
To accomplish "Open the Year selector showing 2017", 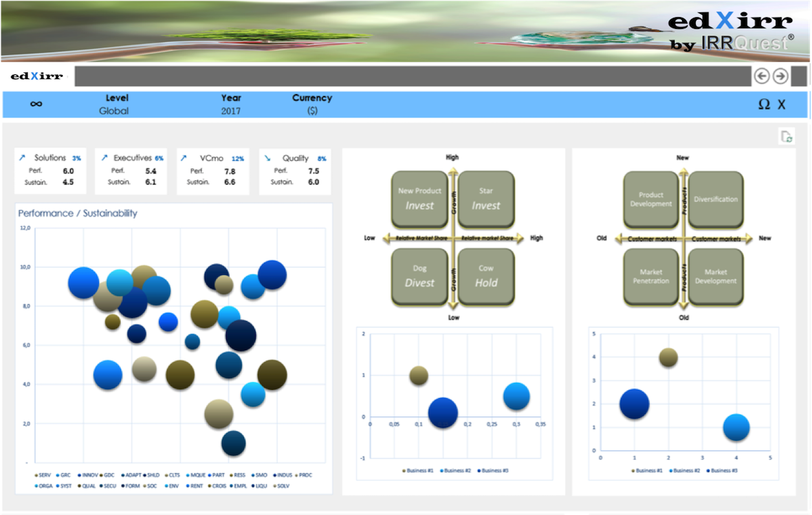I will [x=231, y=111].
